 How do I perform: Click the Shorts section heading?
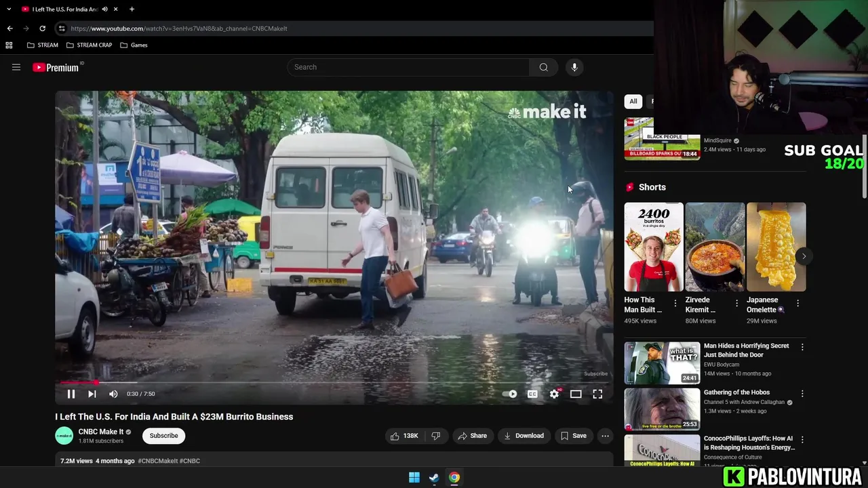[652, 187]
